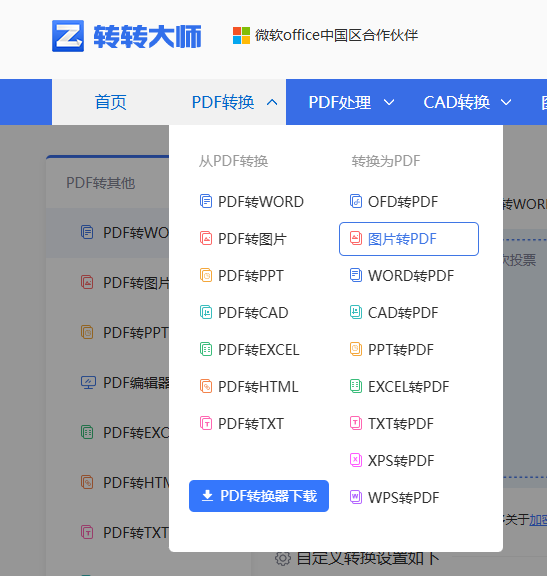Click 微软office中国区合作伙伴 text
Image resolution: width=547 pixels, height=576 pixels.
(337, 35)
